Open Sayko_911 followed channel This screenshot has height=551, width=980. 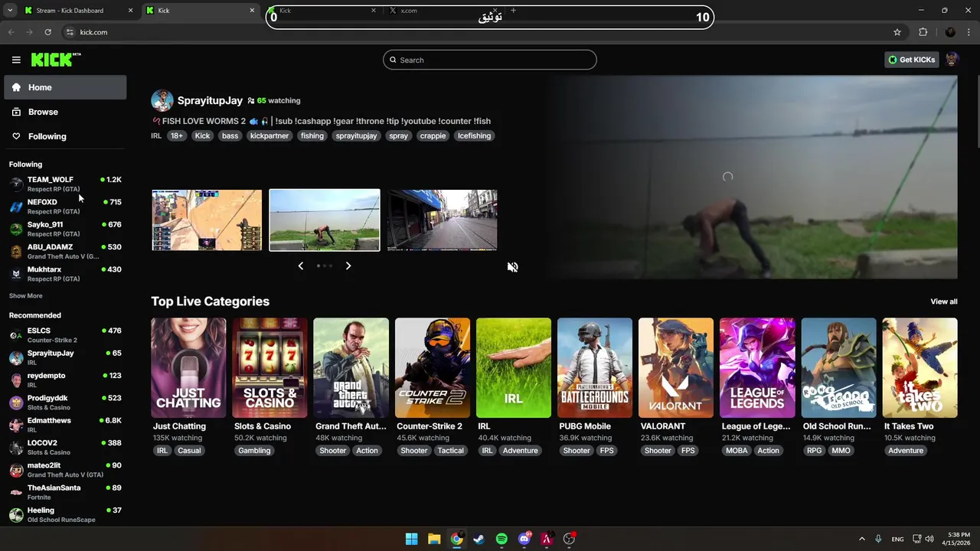point(65,229)
